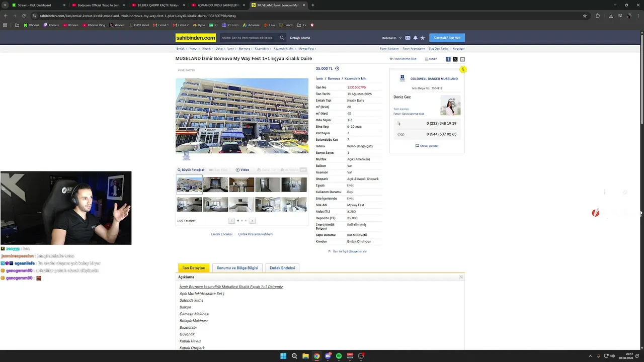Open the PT Form bookmark
The image size is (644, 362).
point(230,25)
